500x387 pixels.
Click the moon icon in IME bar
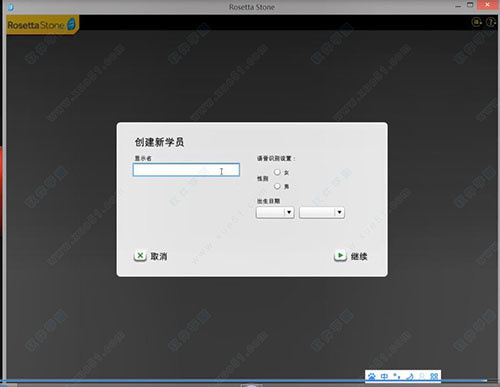coord(410,376)
